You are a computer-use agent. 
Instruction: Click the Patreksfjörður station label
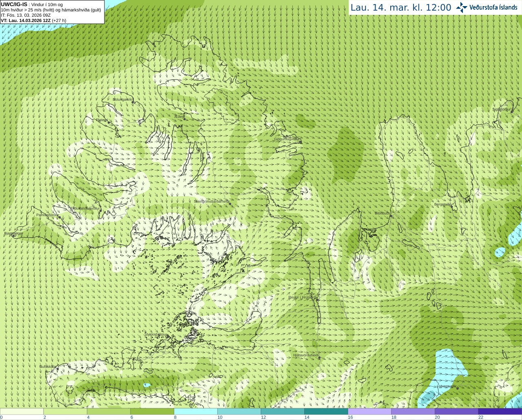[47, 214]
